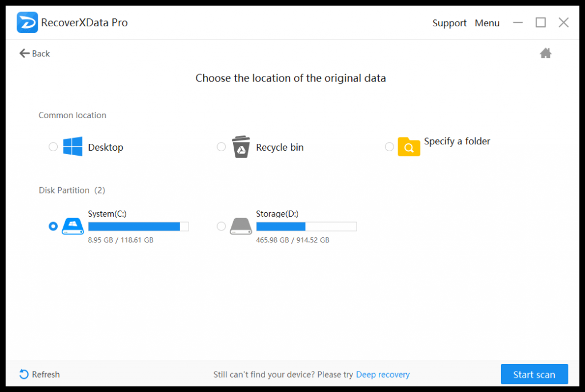The width and height of the screenshot is (585, 392).
Task: Click the System(C:) drive icon
Action: pyautogui.click(x=73, y=226)
